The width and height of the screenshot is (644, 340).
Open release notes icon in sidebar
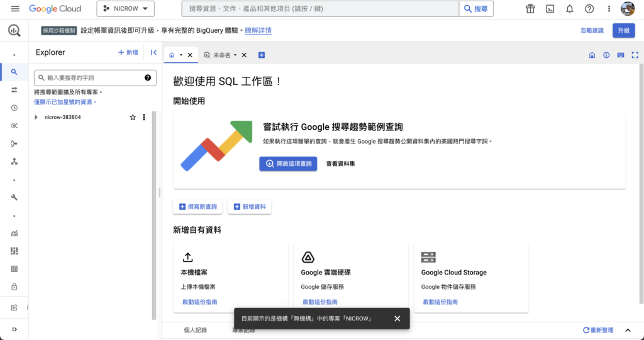coord(14,307)
